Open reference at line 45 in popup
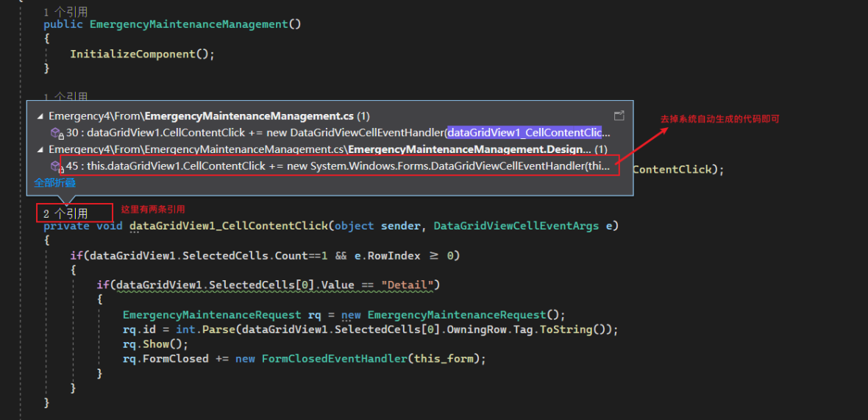868x420 pixels. click(x=338, y=166)
